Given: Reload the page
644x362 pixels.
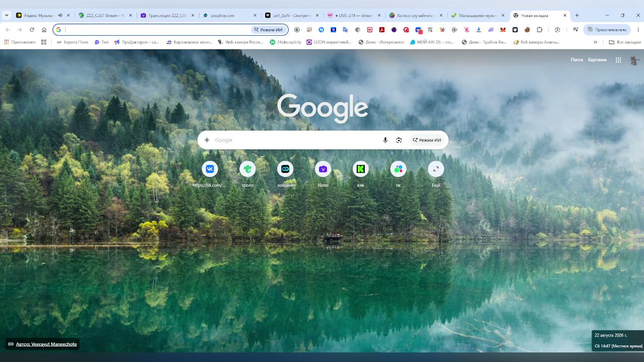Looking at the screenshot, I should coord(32,30).
